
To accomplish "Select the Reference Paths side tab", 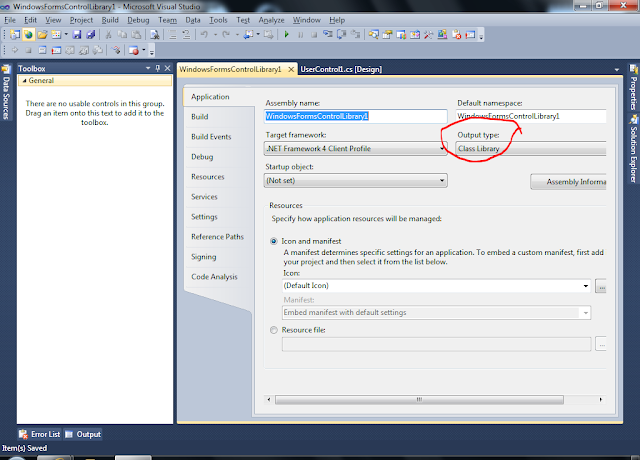I will click(x=217, y=237).
